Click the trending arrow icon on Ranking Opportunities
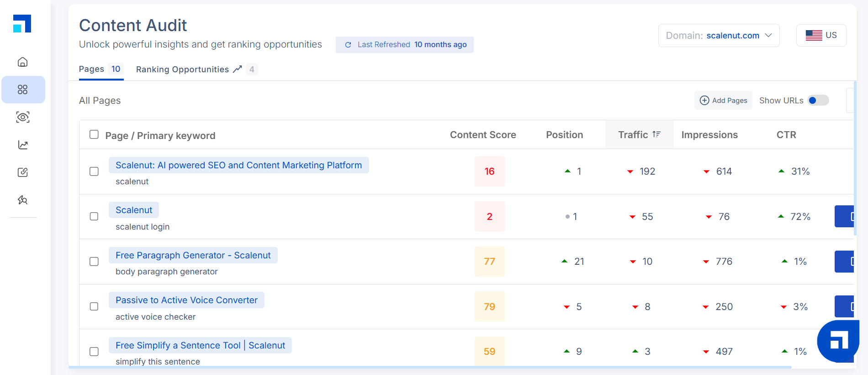The height and width of the screenshot is (375, 868). [237, 69]
